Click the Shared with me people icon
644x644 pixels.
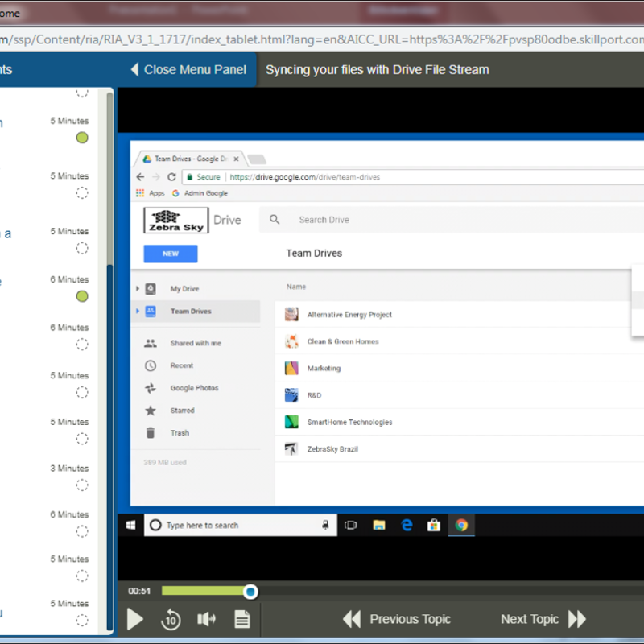click(x=151, y=343)
